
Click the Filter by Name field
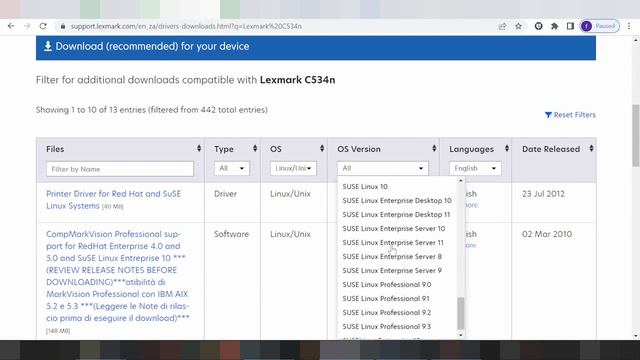point(120,169)
